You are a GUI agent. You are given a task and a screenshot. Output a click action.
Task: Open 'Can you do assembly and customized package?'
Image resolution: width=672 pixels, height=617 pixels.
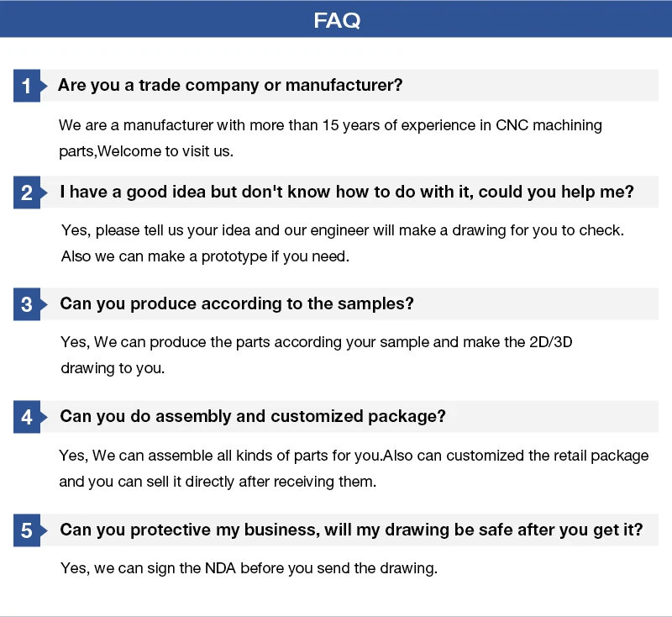[x=253, y=416]
